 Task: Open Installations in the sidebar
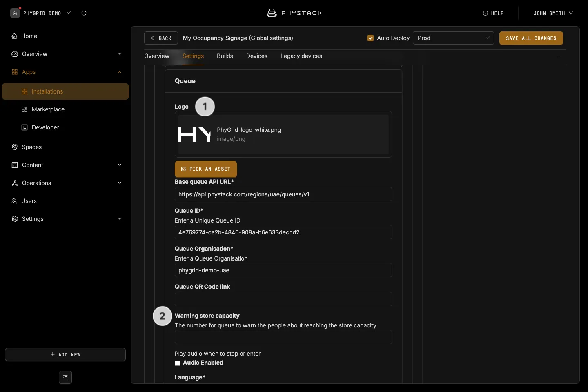pos(65,91)
